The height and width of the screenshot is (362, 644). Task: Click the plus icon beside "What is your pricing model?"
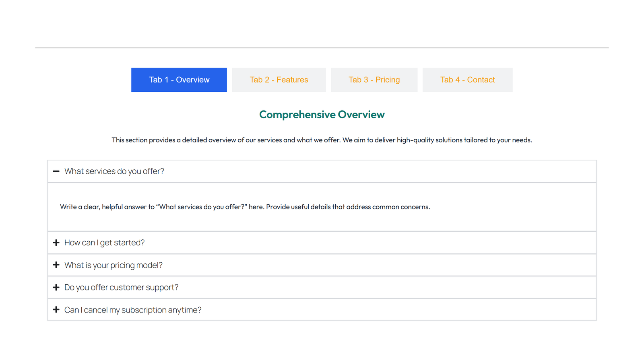[56, 265]
